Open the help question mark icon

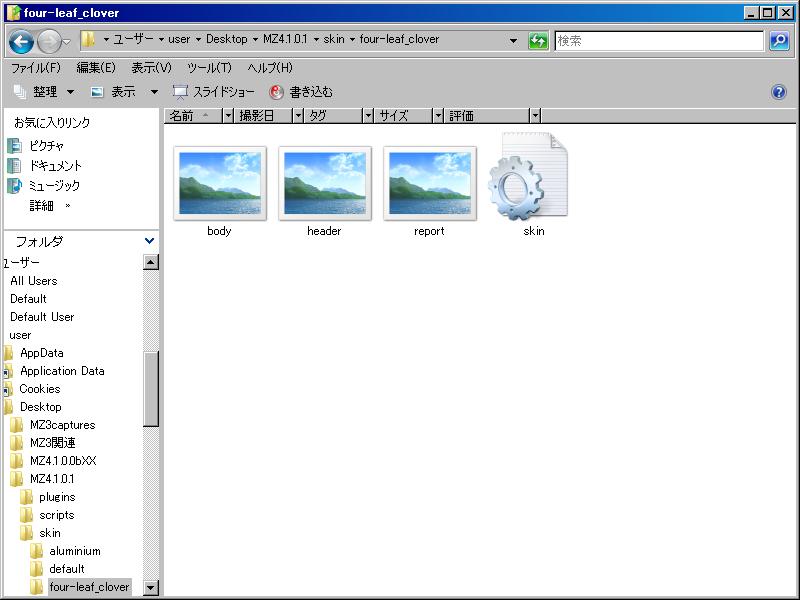[x=779, y=92]
